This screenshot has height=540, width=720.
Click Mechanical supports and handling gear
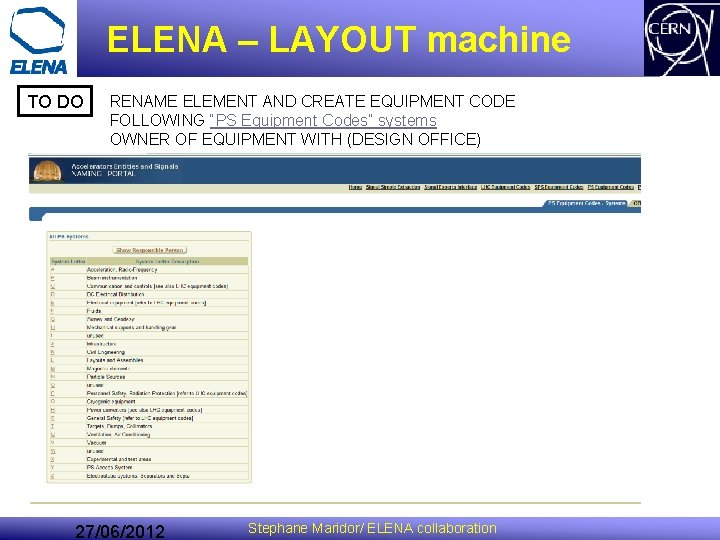click(131, 327)
